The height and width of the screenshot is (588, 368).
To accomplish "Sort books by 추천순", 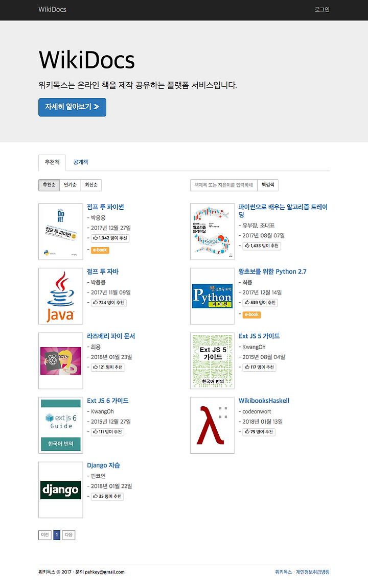I will coord(49,185).
